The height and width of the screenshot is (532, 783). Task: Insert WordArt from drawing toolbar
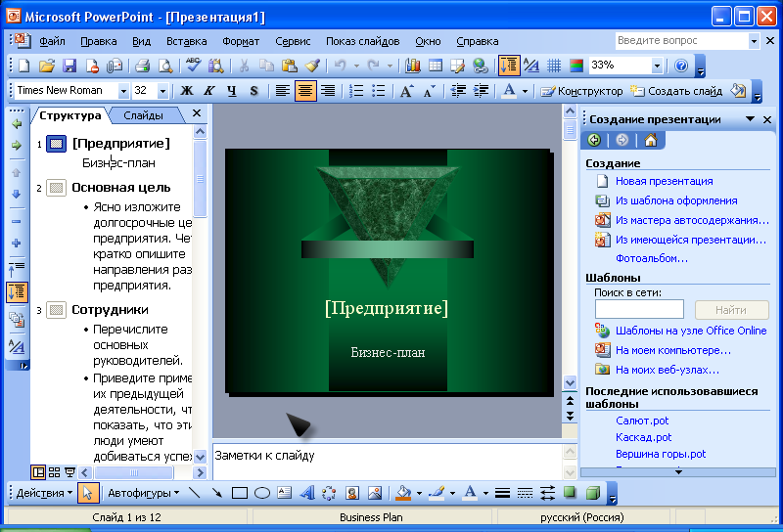coord(307,493)
